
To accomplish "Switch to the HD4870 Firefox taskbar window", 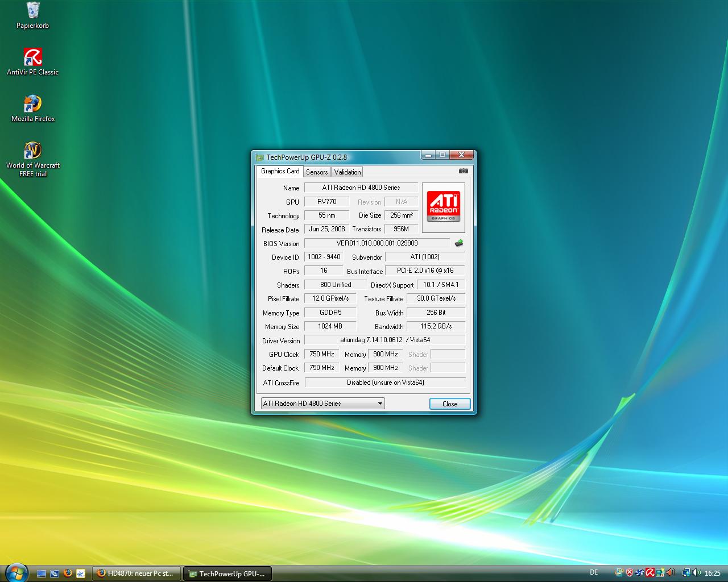I will tap(136, 573).
